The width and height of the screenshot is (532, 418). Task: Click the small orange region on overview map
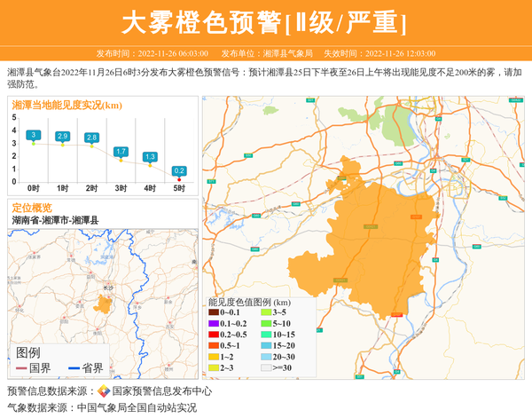click(x=104, y=304)
